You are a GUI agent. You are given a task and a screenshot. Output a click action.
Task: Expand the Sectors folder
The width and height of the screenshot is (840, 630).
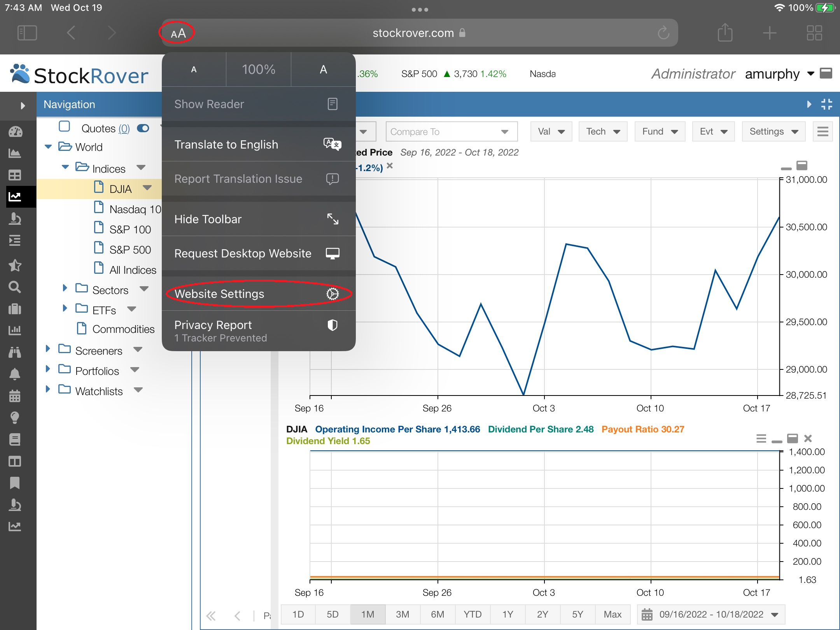click(65, 288)
